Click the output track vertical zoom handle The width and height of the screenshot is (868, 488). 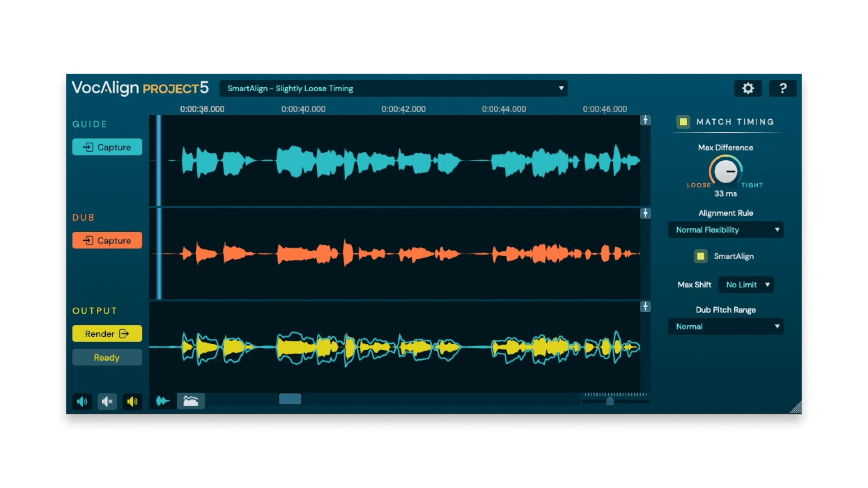point(645,307)
